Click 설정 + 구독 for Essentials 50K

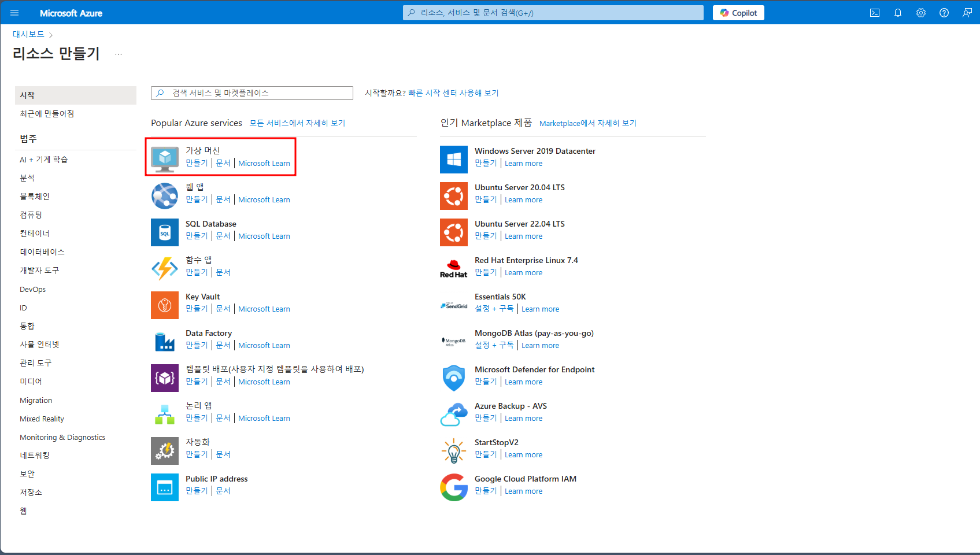[494, 309]
